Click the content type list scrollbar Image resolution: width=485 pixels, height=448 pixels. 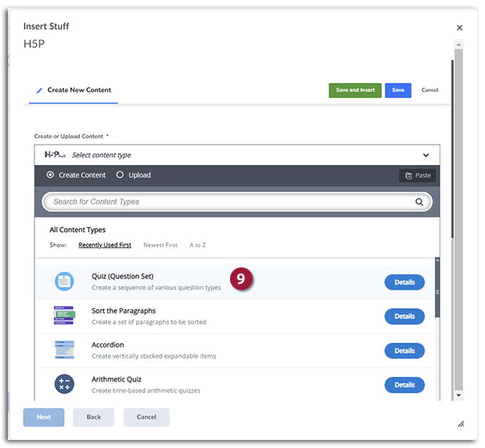point(437,289)
